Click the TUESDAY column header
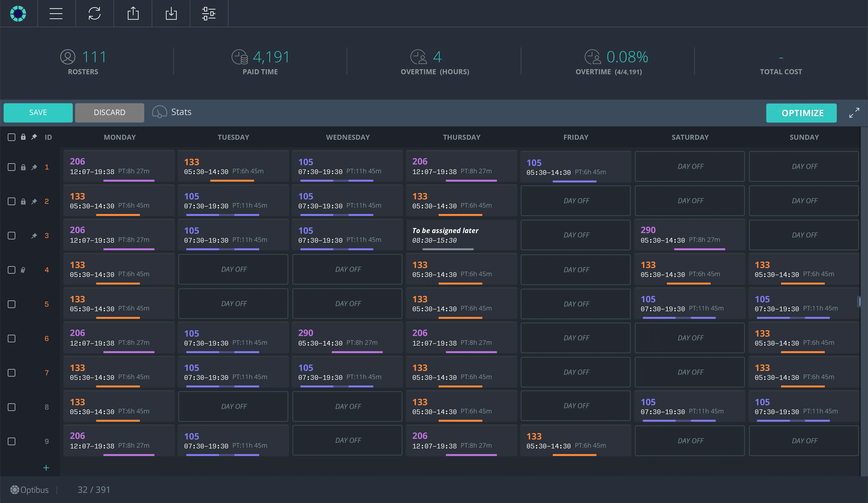Screen dimensions: 868x503 pyautogui.click(x=234, y=137)
